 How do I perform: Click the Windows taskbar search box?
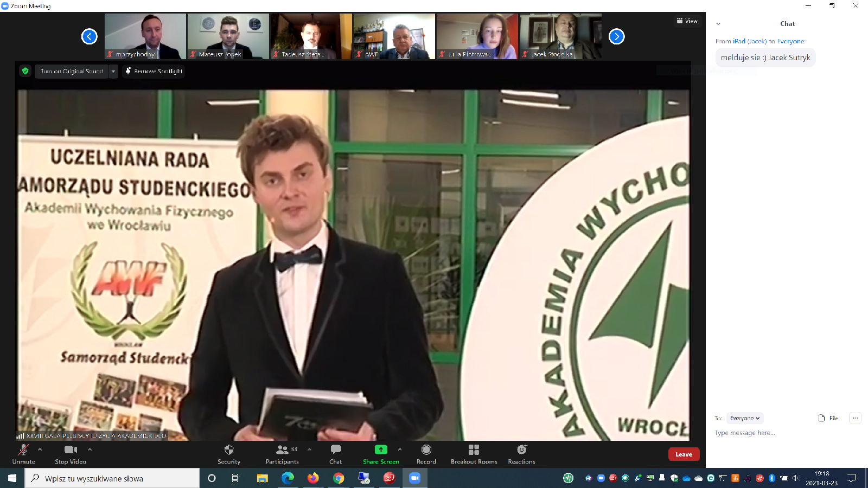point(112,478)
